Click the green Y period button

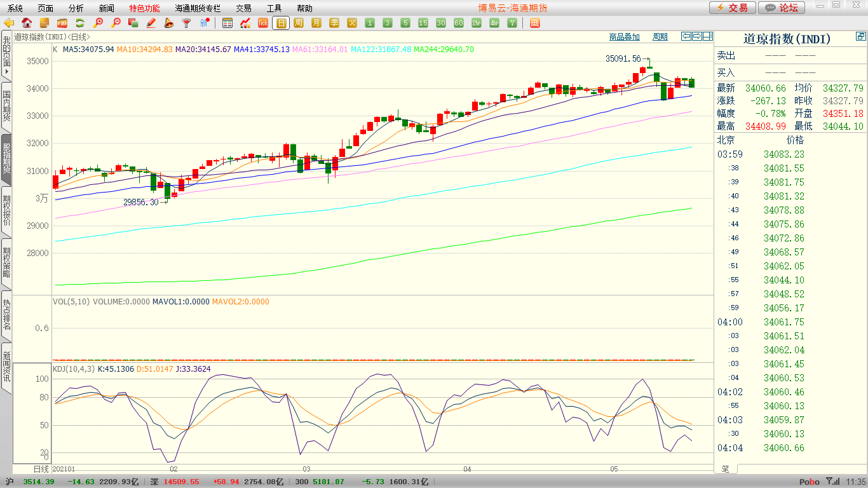pyautogui.click(x=512, y=24)
